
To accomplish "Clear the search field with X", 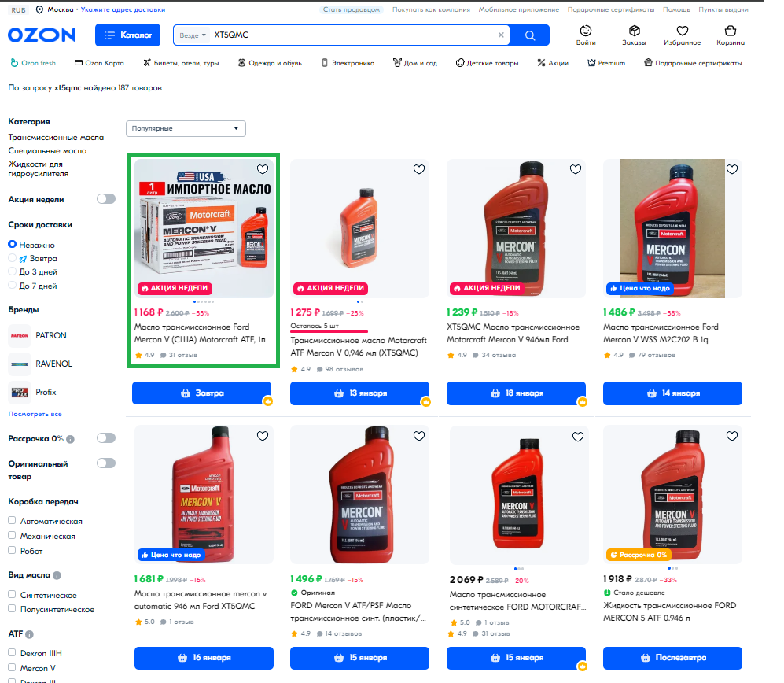I will [x=501, y=35].
